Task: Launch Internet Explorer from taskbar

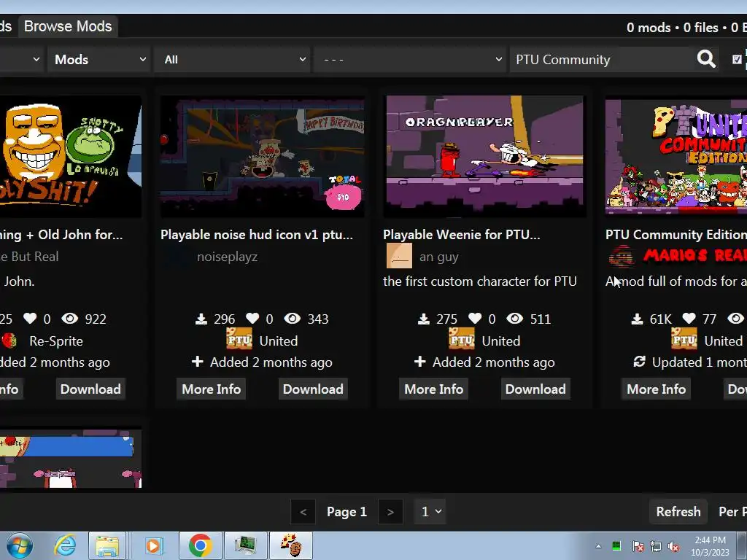Action: click(65, 545)
